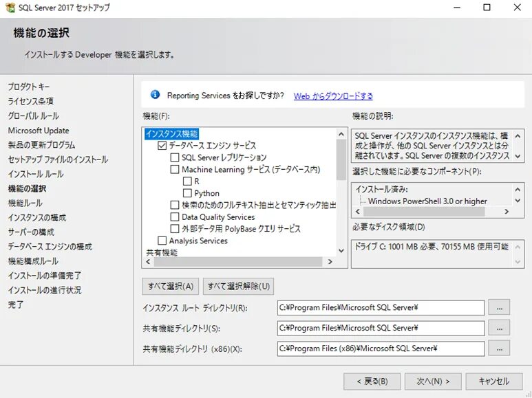Select the 完了 step in sidebar

tap(16, 305)
